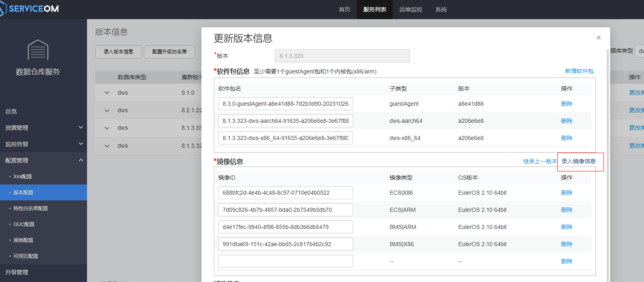Delete the BMS|X86 image row
The height and width of the screenshot is (282, 644).
pos(567,244)
